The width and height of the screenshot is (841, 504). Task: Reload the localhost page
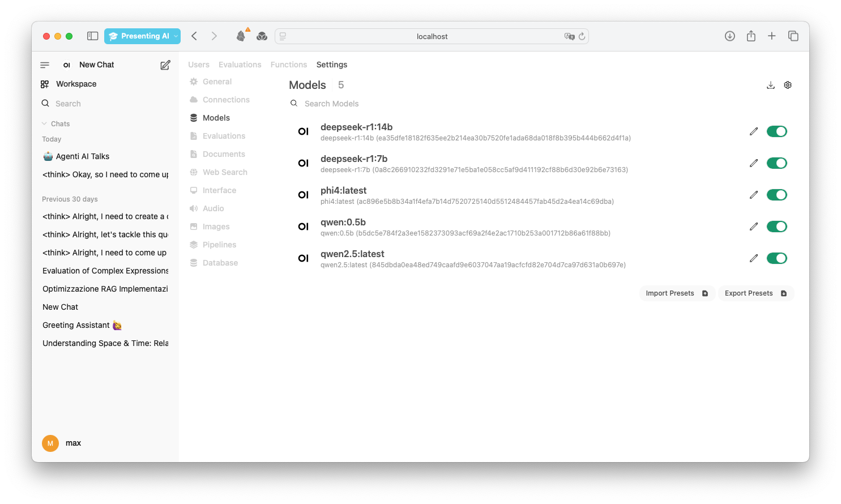582,36
